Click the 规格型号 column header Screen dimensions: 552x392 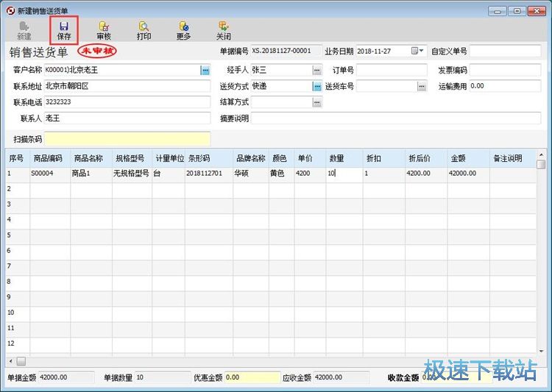click(132, 158)
